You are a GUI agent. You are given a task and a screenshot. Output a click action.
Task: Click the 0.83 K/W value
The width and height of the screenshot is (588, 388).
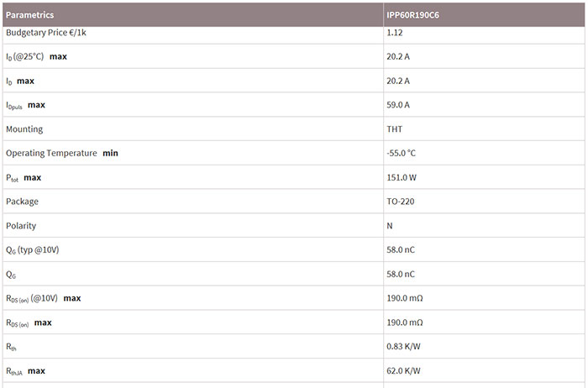[403, 347]
